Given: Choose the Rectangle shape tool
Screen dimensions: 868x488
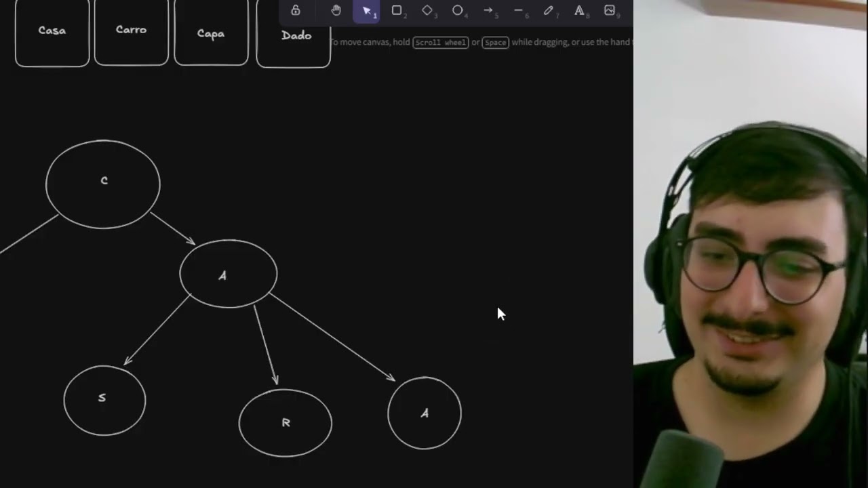Looking at the screenshot, I should (x=397, y=10).
